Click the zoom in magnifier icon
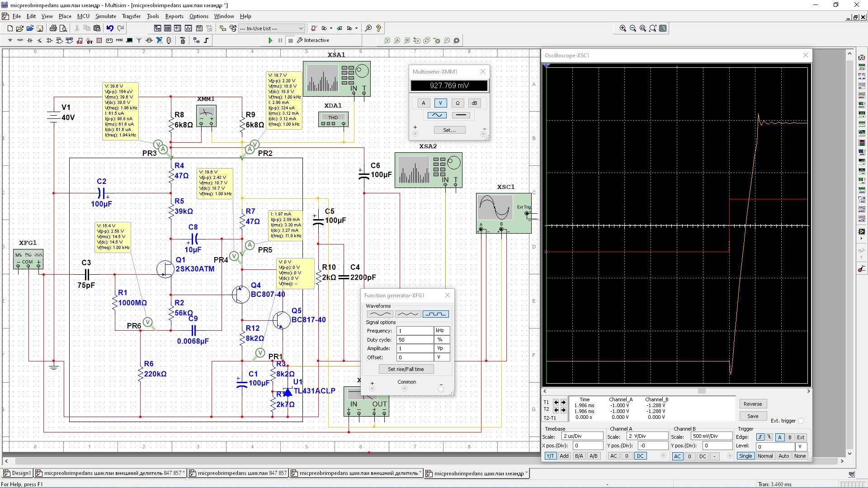This screenshot has height=488, width=868. [x=623, y=28]
